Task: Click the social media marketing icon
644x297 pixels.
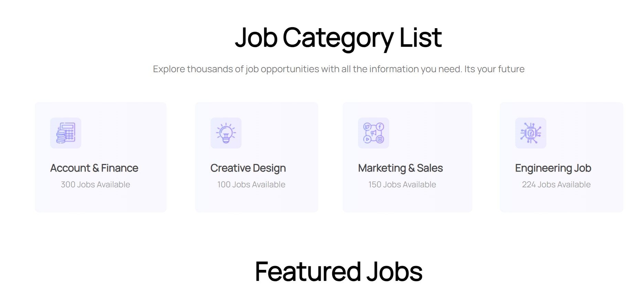Action: point(374,133)
